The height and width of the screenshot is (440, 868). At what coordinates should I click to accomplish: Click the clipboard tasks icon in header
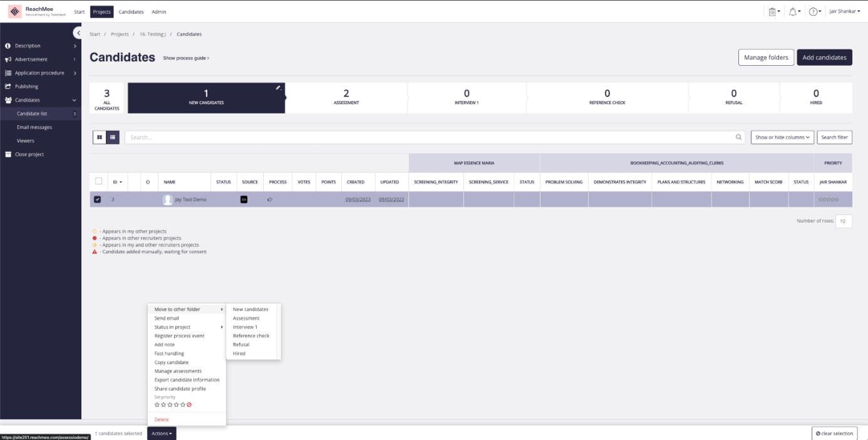pyautogui.click(x=773, y=11)
